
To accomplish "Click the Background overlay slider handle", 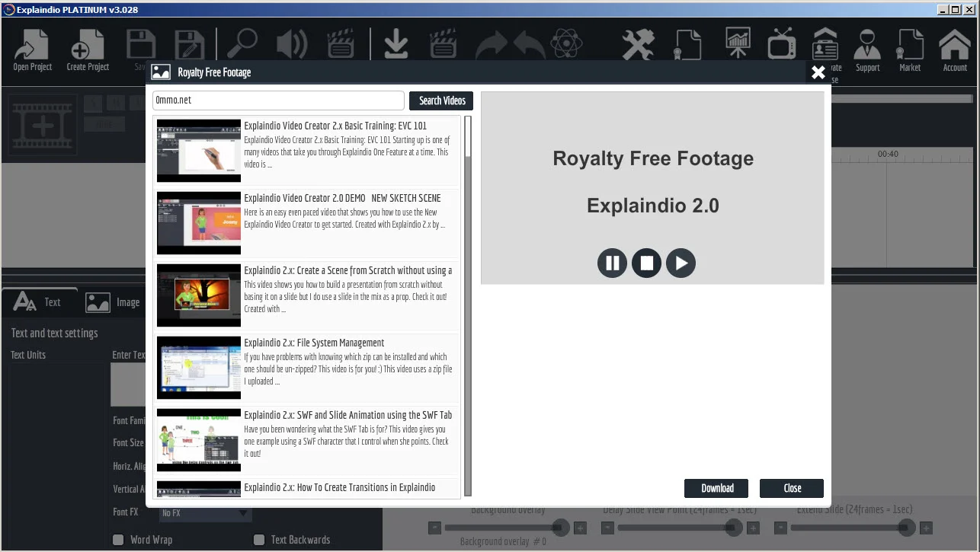I will (x=561, y=527).
